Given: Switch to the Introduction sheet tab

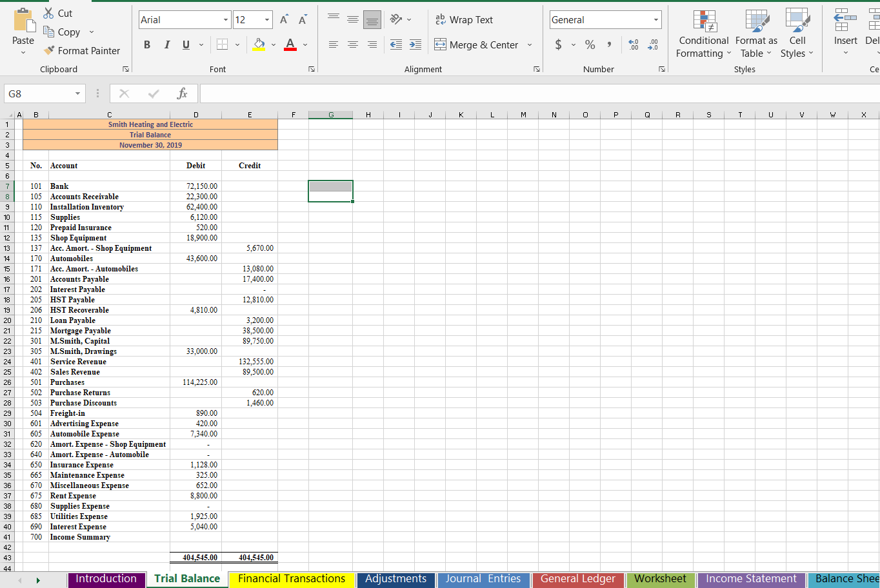Looking at the screenshot, I should click(x=106, y=579).
